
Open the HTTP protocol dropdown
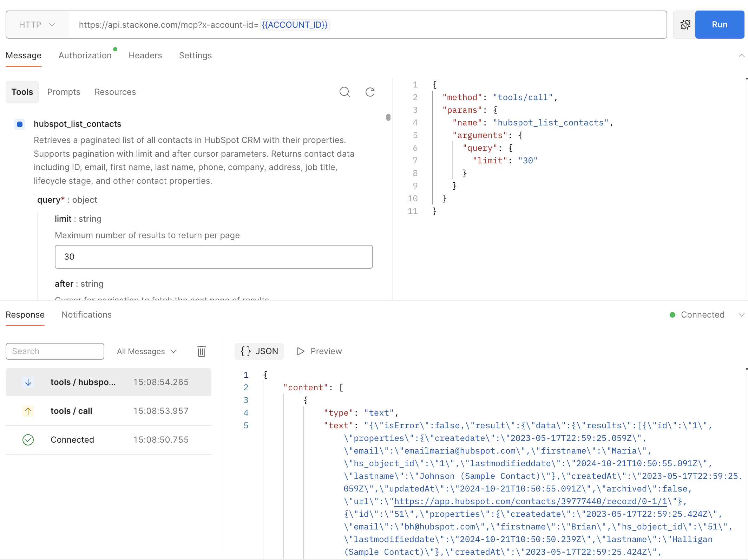coord(37,25)
